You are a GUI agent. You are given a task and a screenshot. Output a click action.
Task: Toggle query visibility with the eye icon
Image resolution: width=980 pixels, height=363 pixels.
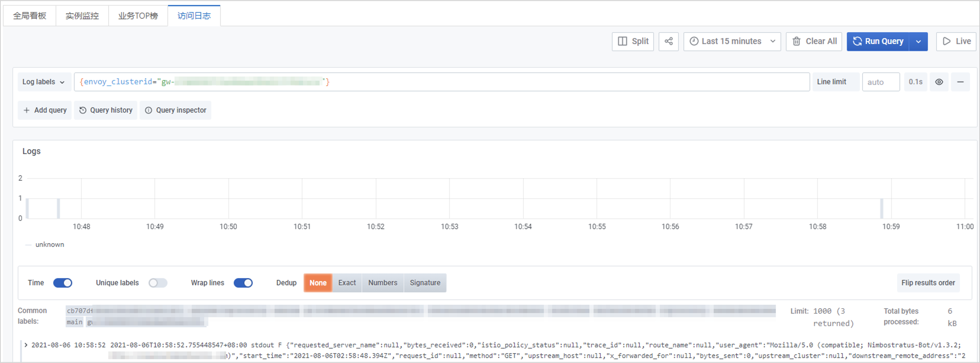coord(939,82)
